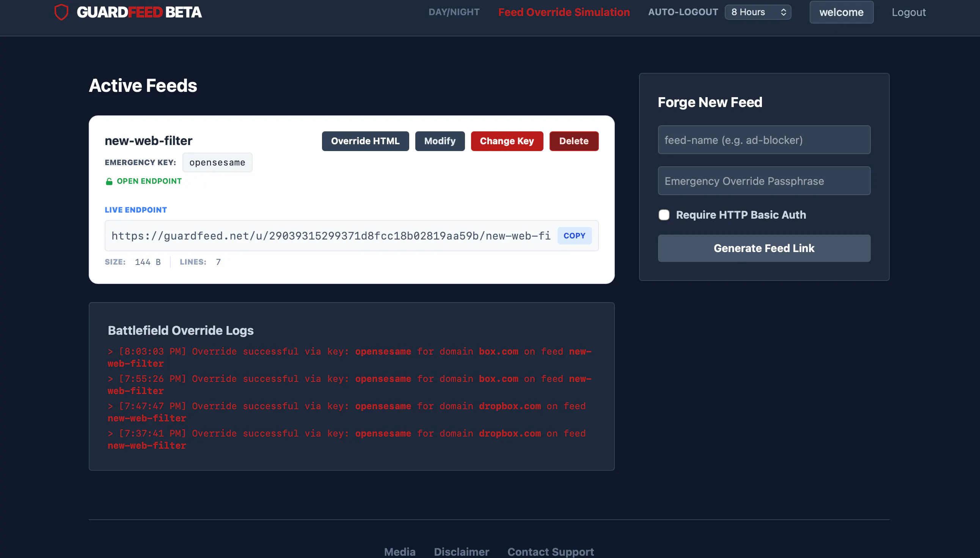
Task: Click the 7:37:41 PM log entry
Action: coord(347,440)
